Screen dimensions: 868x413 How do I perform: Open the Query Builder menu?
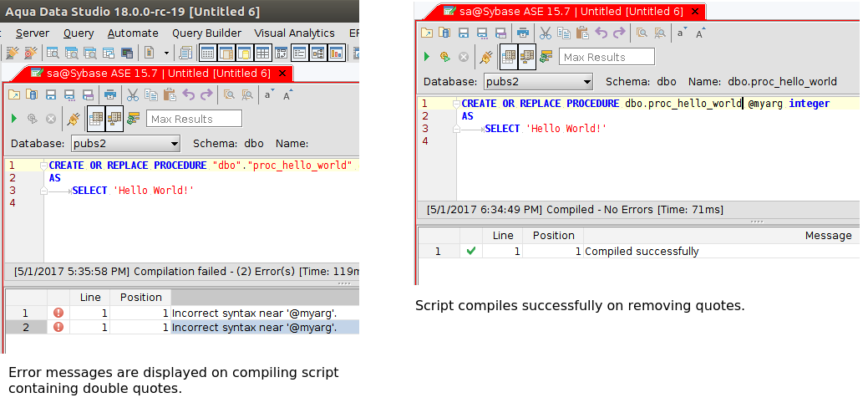206,33
